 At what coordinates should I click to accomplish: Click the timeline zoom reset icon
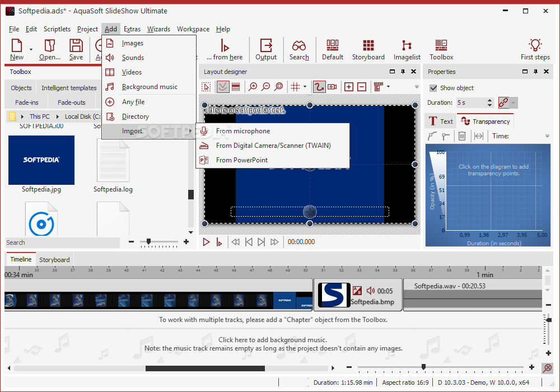coord(547,368)
